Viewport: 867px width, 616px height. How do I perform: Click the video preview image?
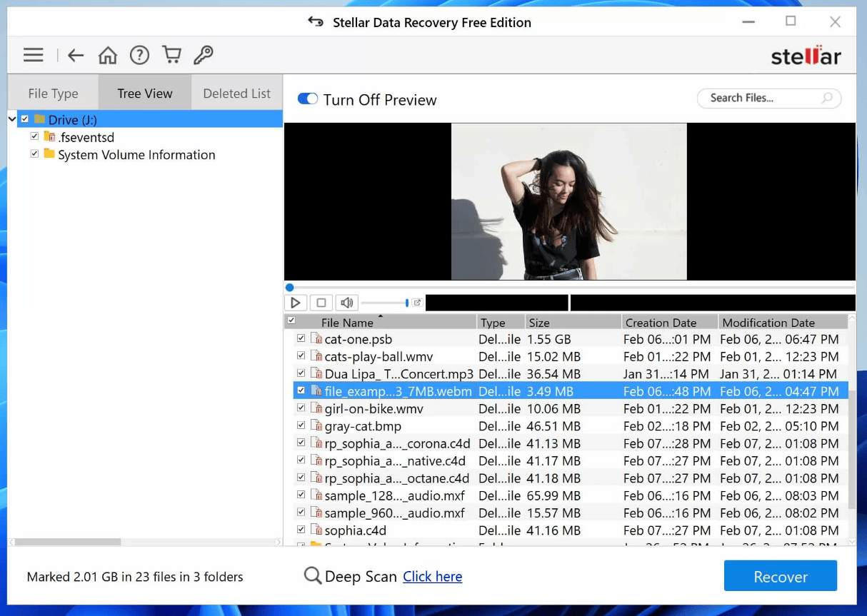coord(569,201)
